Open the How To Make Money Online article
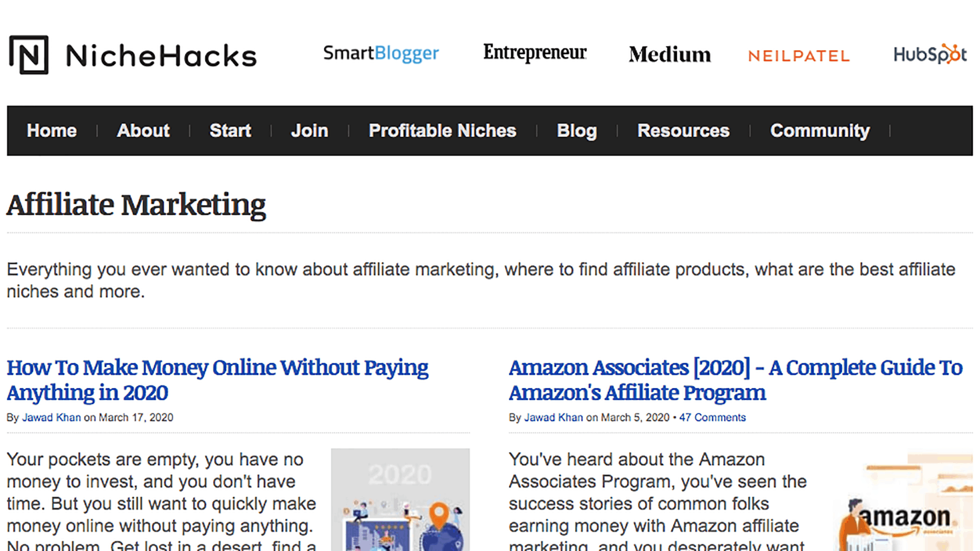Viewport: 980px width, 551px height. click(x=217, y=380)
